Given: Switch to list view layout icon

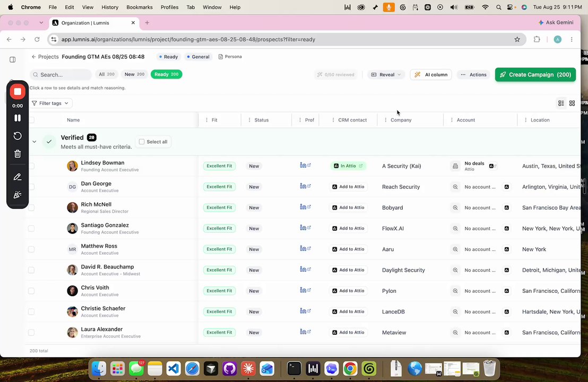Looking at the screenshot, I should tap(561, 103).
